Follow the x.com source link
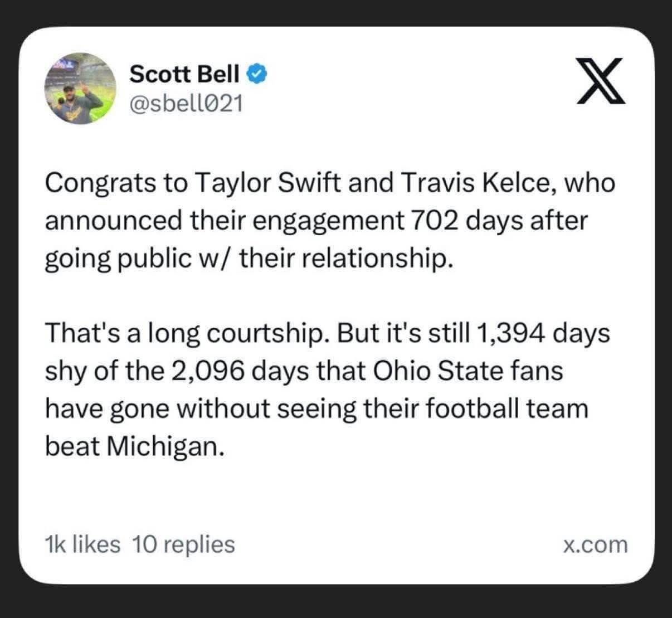The height and width of the screenshot is (618, 672). [x=595, y=545]
